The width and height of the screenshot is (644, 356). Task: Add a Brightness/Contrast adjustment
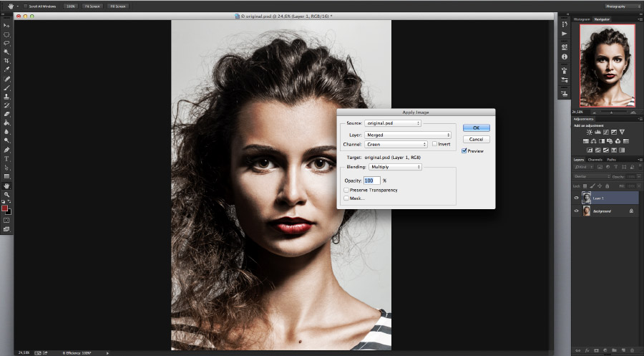tap(590, 133)
